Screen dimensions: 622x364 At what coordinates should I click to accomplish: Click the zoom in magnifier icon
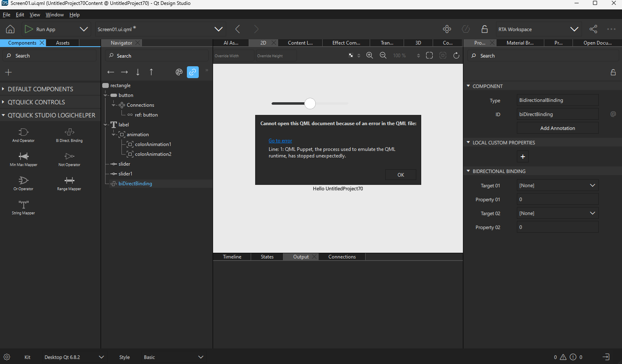tap(370, 56)
